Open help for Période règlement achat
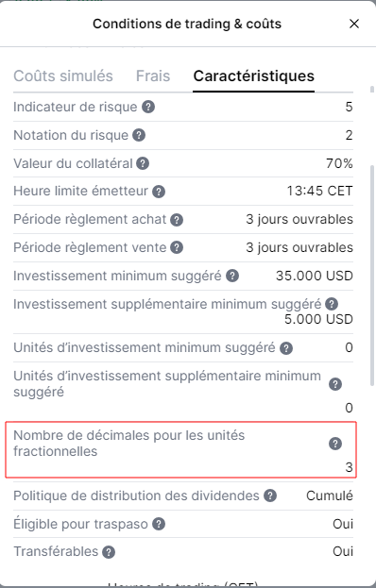 point(177,220)
